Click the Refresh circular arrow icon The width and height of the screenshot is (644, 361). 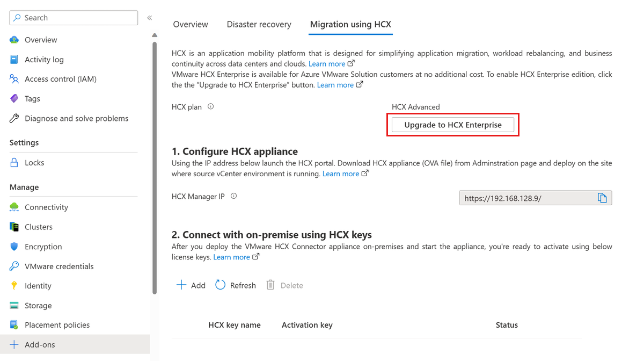[x=221, y=285]
